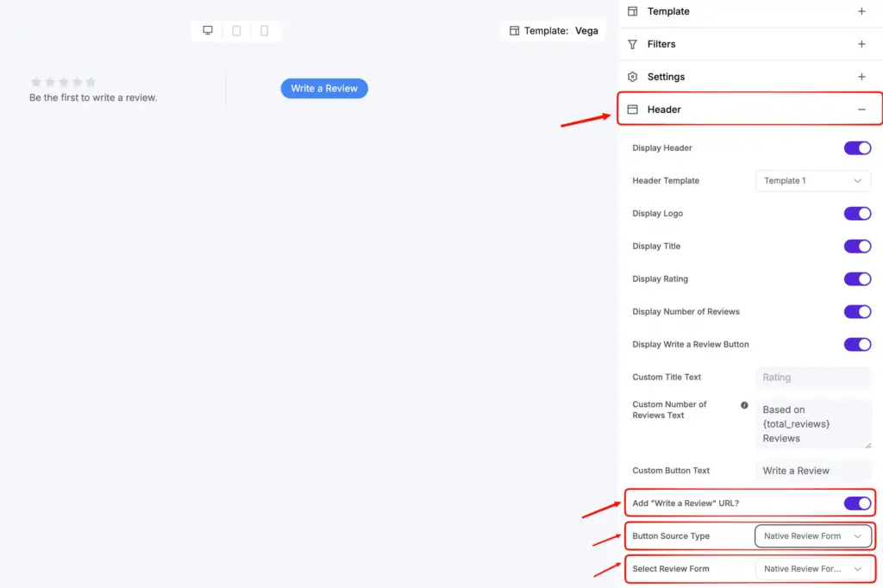Expand the Filters section
This screenshot has width=883, height=588.
point(861,44)
